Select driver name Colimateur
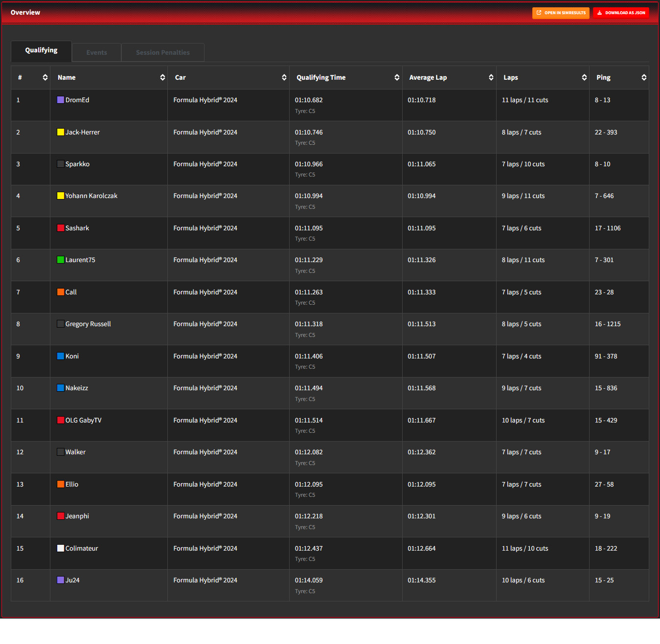Viewport: 660px width, 644px height. (x=82, y=548)
